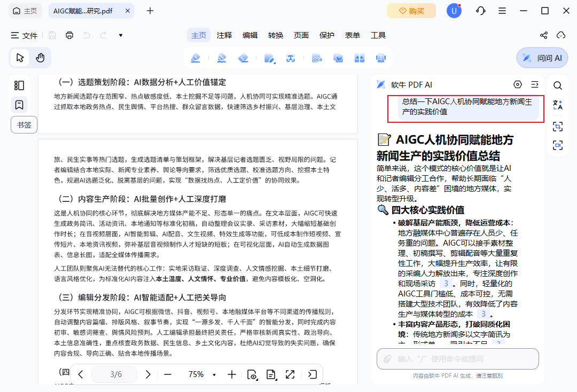Open the translate tool in right sidebar
This screenshot has width=577, height=392.
click(x=557, y=105)
